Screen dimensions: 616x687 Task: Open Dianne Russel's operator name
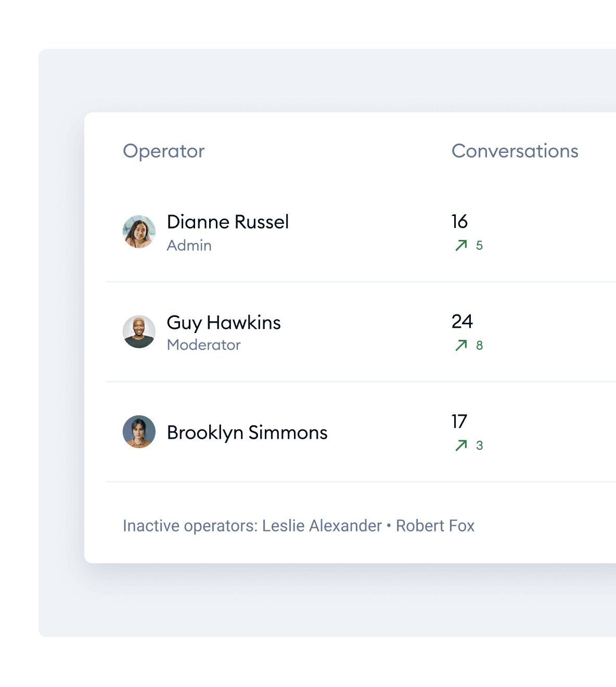point(228,222)
